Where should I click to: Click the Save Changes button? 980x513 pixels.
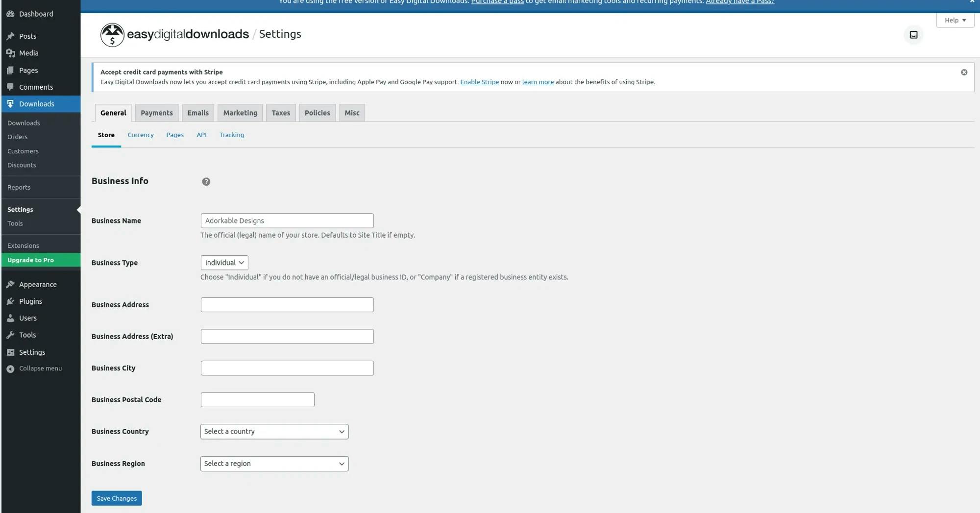(x=117, y=498)
